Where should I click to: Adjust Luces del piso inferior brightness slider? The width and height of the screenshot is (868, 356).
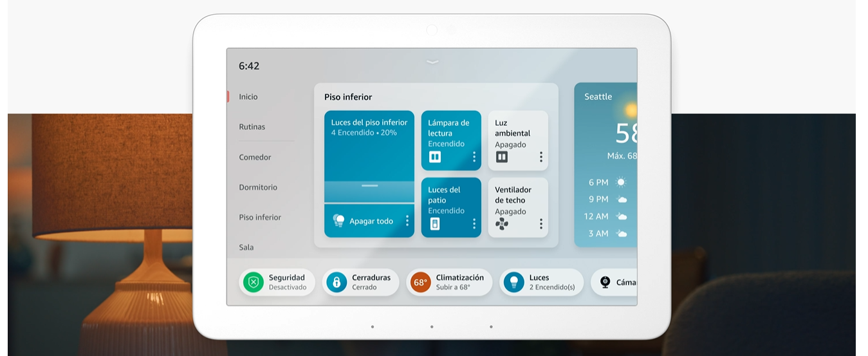coord(369,185)
